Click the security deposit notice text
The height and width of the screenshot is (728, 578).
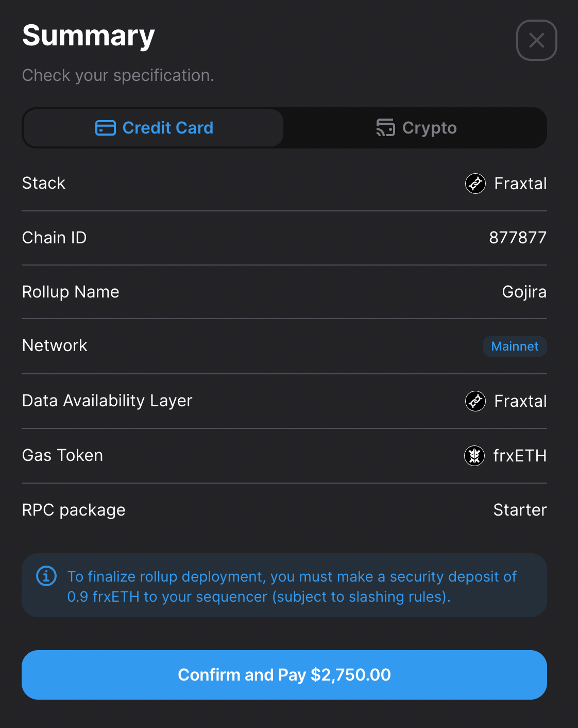coord(292,586)
